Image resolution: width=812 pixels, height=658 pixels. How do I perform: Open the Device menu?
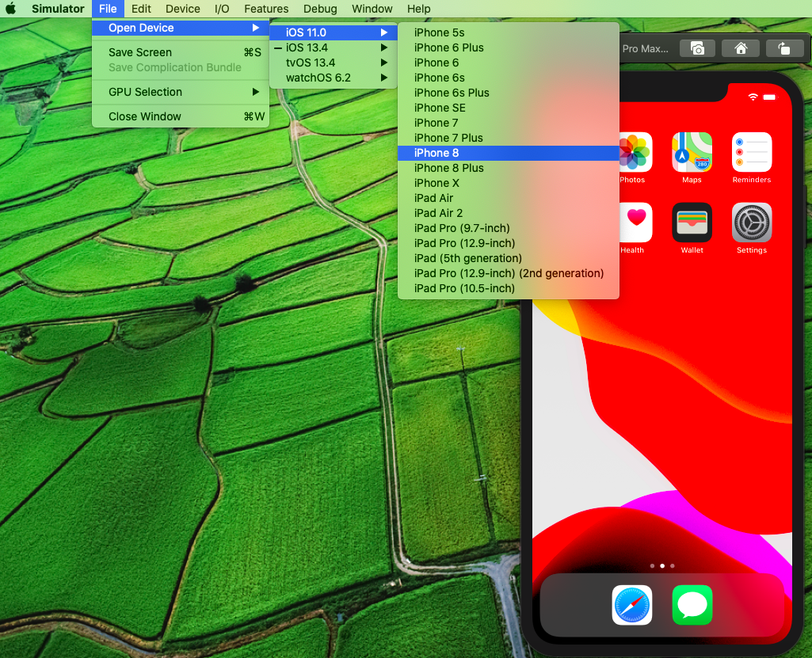click(183, 9)
